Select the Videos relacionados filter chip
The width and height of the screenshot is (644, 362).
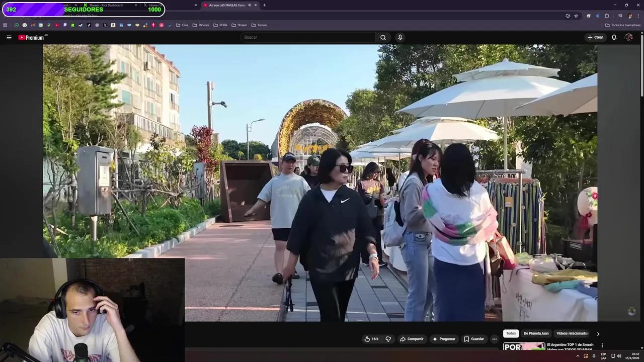coord(572,333)
